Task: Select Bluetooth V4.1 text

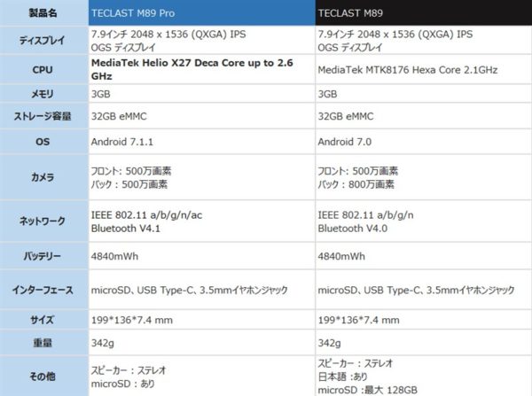Action: 126,229
